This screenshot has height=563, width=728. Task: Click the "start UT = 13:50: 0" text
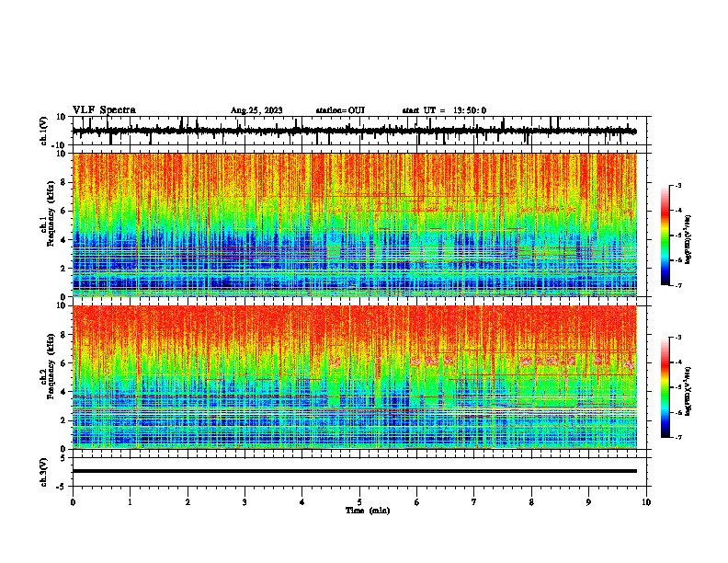444,110
